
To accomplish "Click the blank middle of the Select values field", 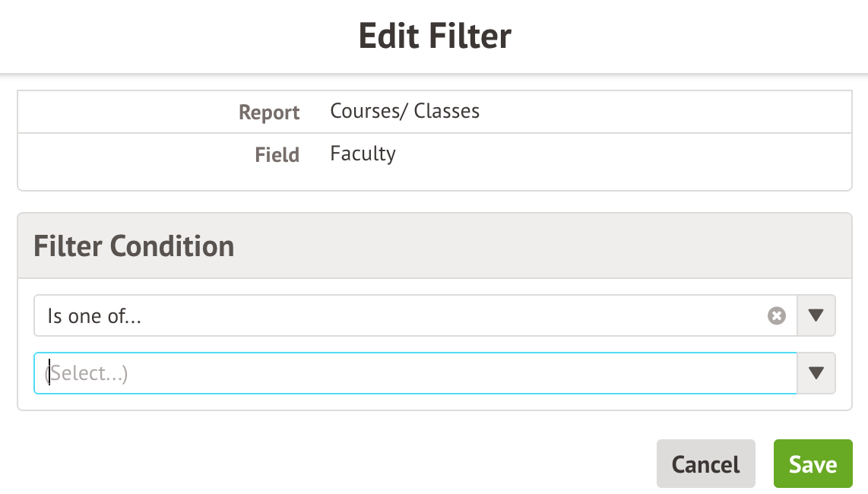I will [x=456, y=373].
